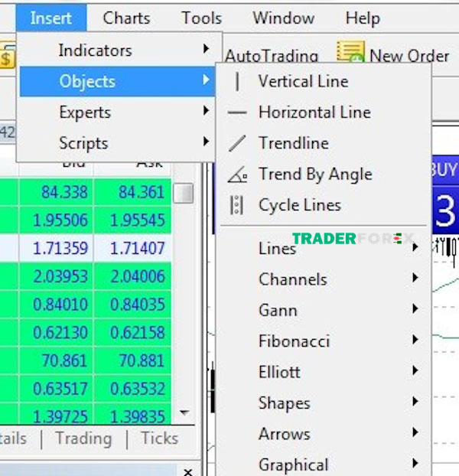
Task: Select ask value 1.71407
Action: pyautogui.click(x=138, y=248)
